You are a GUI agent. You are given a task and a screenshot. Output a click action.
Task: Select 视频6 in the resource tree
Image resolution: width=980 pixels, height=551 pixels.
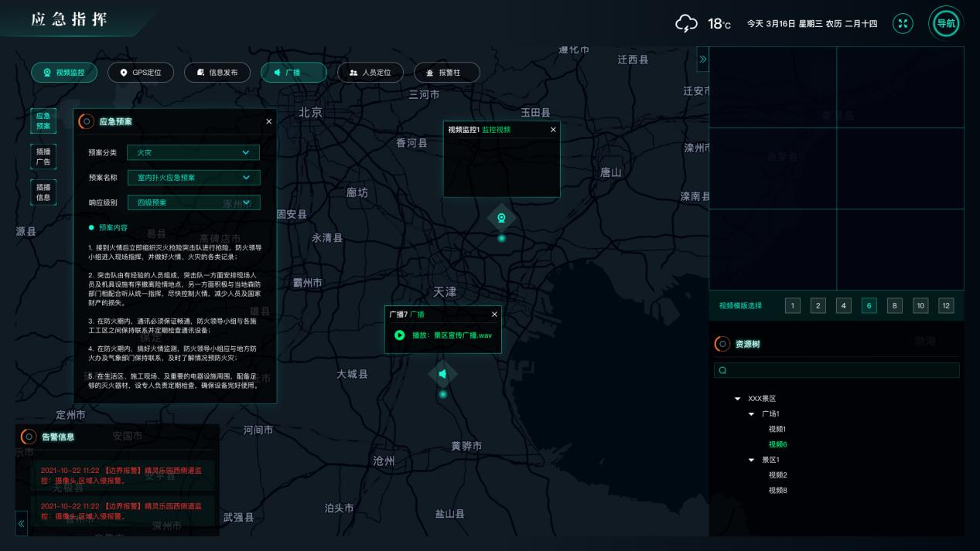(x=777, y=444)
